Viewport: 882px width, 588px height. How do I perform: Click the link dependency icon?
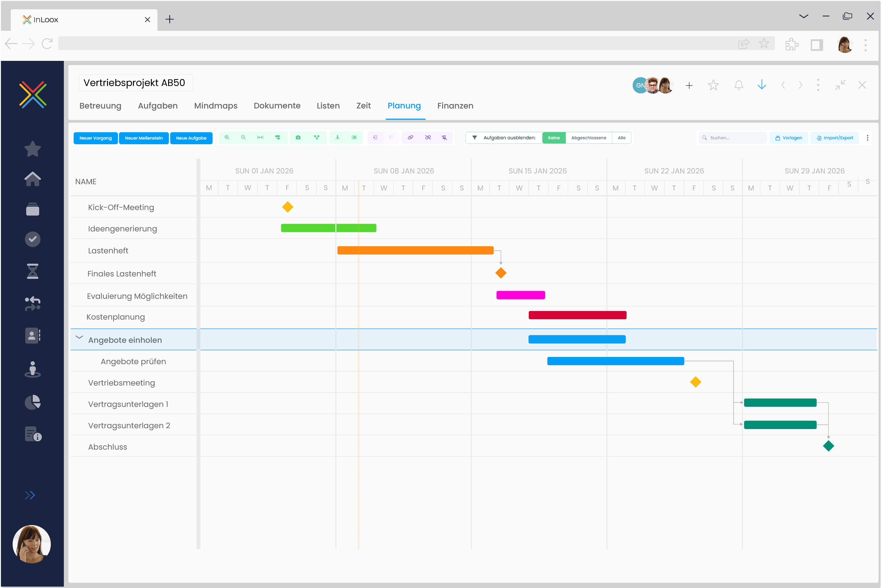(x=411, y=138)
